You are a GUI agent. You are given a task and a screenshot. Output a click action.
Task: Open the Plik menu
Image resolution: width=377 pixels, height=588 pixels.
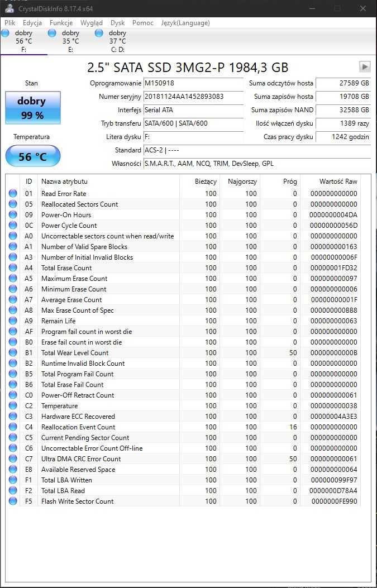pyautogui.click(x=10, y=23)
